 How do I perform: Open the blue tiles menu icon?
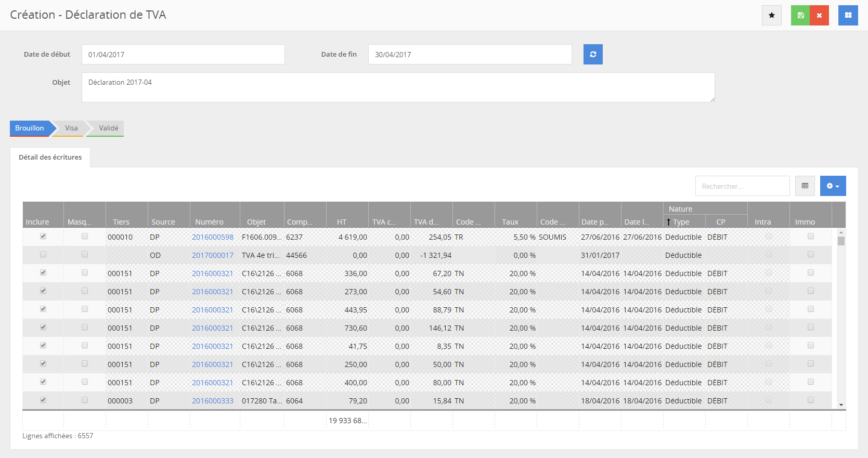click(848, 16)
